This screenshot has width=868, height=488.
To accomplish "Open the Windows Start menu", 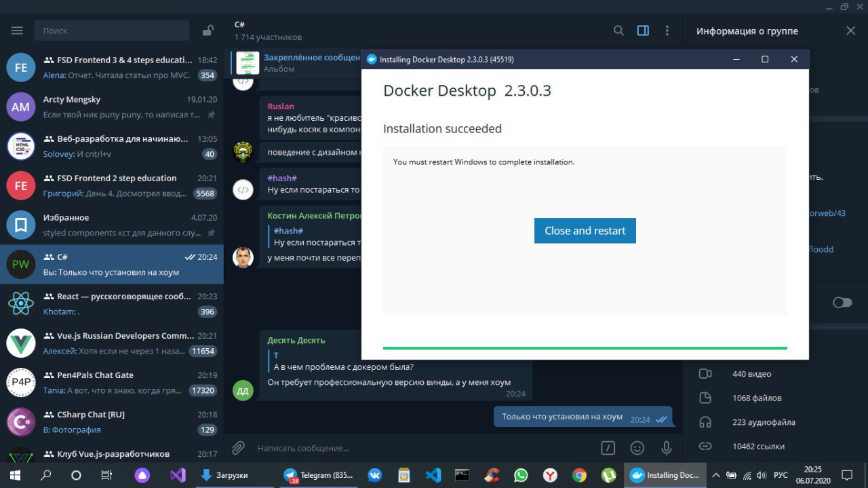I will tap(14, 475).
